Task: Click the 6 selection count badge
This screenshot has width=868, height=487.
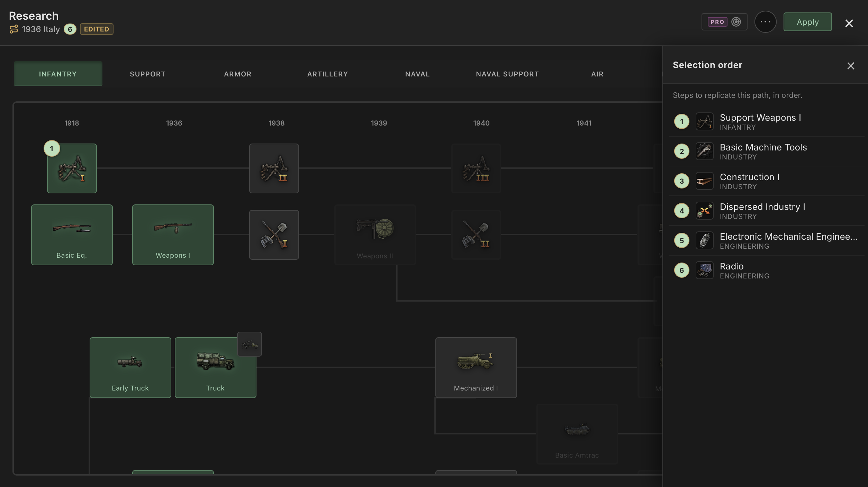Action: point(70,29)
